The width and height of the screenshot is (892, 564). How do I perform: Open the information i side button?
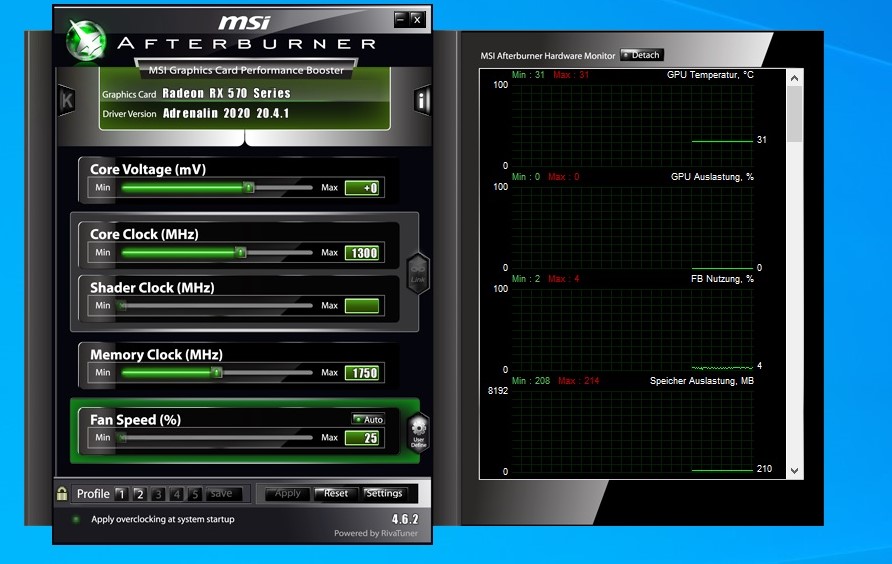point(422,101)
